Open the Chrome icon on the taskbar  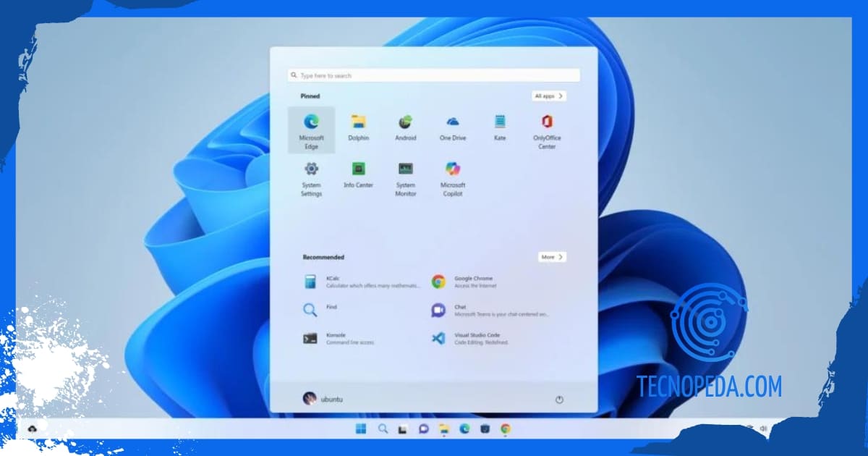[505, 428]
